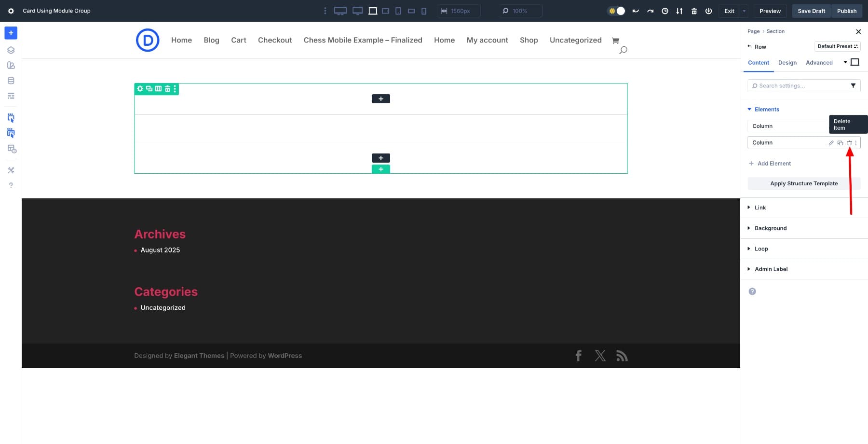Expand the Background settings section
The image size is (868, 444).
pyautogui.click(x=770, y=228)
